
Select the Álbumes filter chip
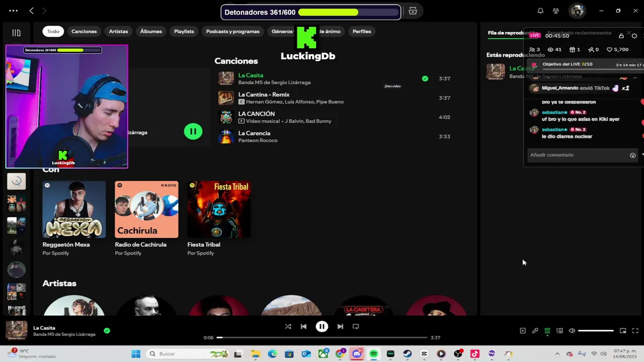(x=151, y=31)
